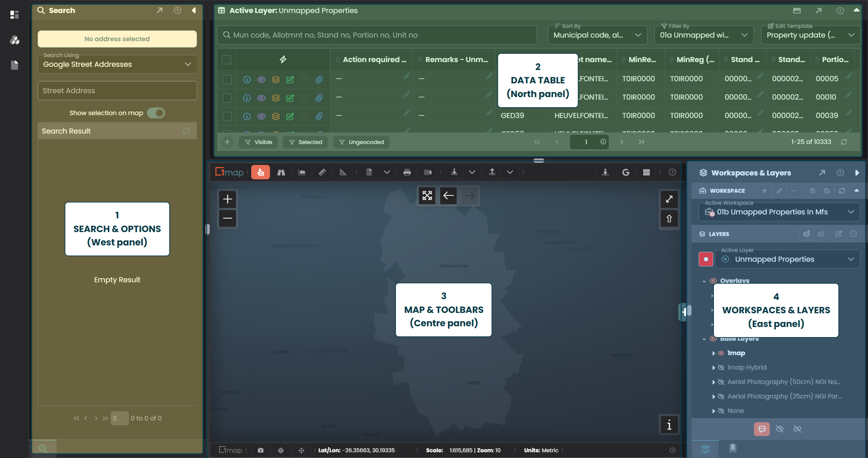The image size is (868, 458).
Task: Click the document icon in the left sidebar
Action: point(14,65)
